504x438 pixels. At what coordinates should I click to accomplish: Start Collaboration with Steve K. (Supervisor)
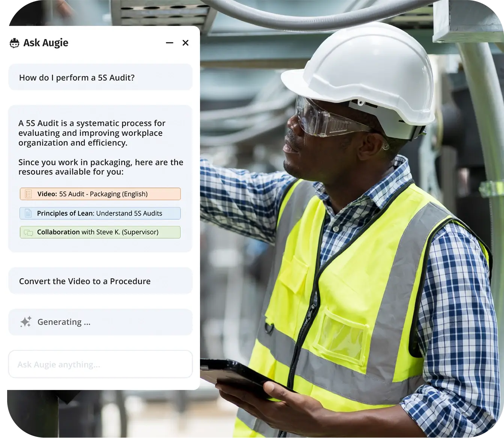coord(98,232)
